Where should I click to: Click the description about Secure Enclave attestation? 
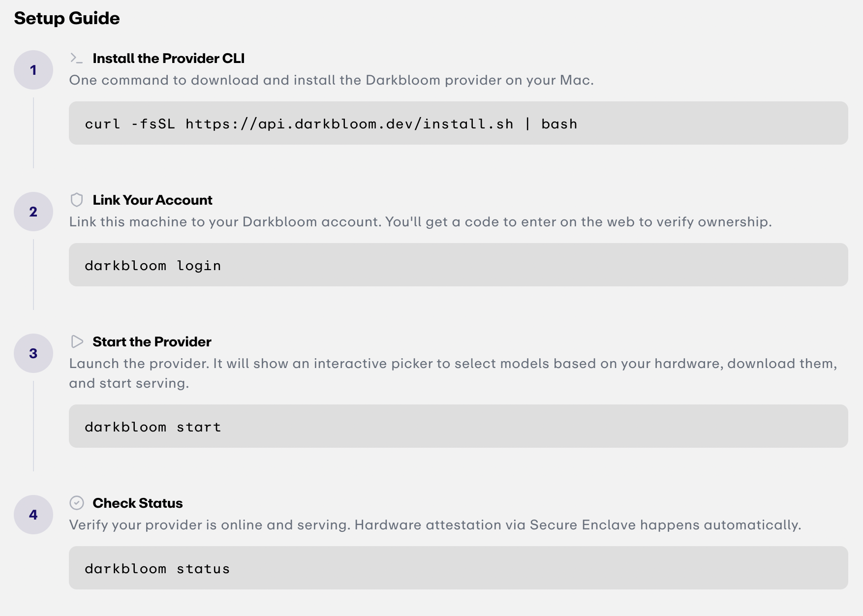click(435, 525)
